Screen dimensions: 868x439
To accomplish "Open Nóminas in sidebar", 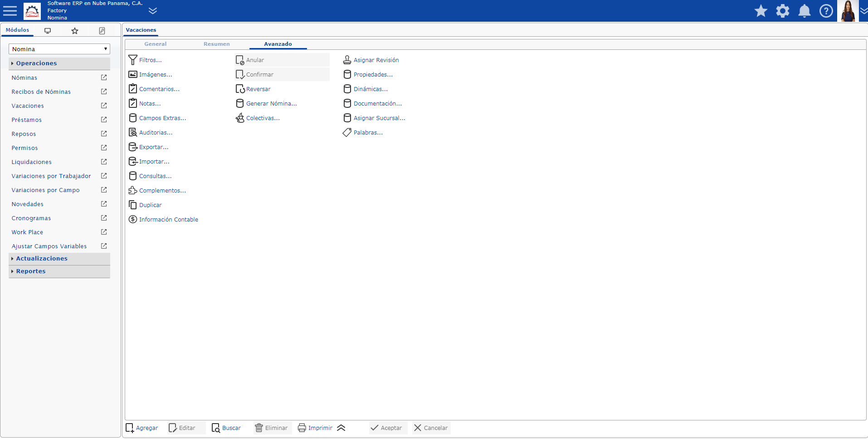I will 24,78.
